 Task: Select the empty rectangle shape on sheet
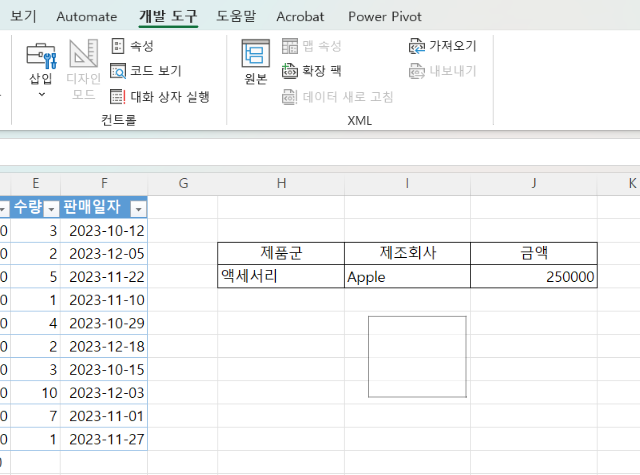pyautogui.click(x=417, y=357)
